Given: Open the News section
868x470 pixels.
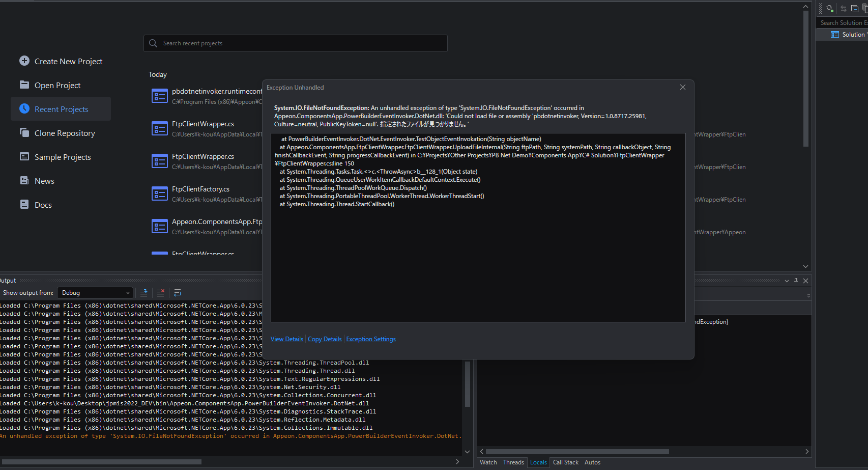Looking at the screenshot, I should (44, 181).
